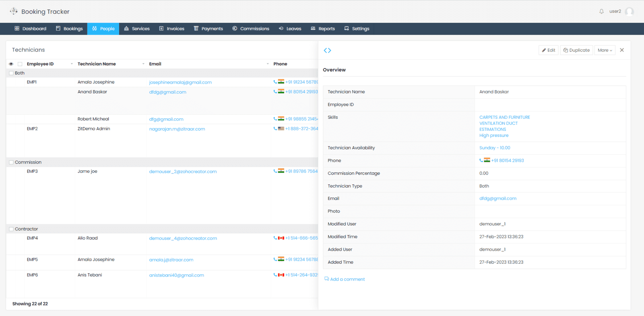This screenshot has height=316, width=644.
Task: Open the Commissions tab
Action: [x=250, y=29]
